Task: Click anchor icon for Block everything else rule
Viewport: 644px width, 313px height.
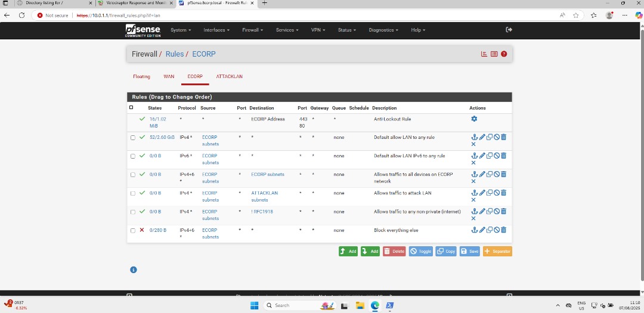Action: coord(474,230)
